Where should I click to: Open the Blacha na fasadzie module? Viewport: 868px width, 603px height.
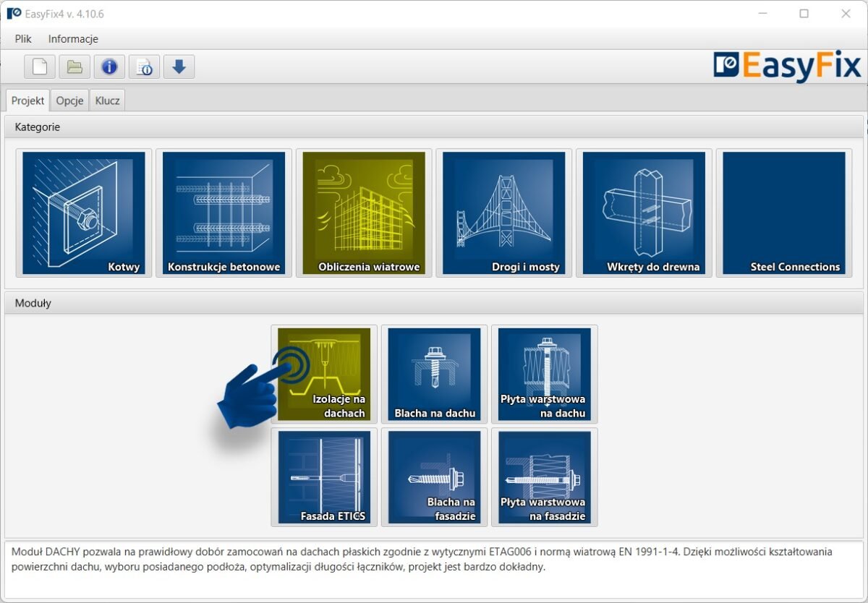click(434, 477)
